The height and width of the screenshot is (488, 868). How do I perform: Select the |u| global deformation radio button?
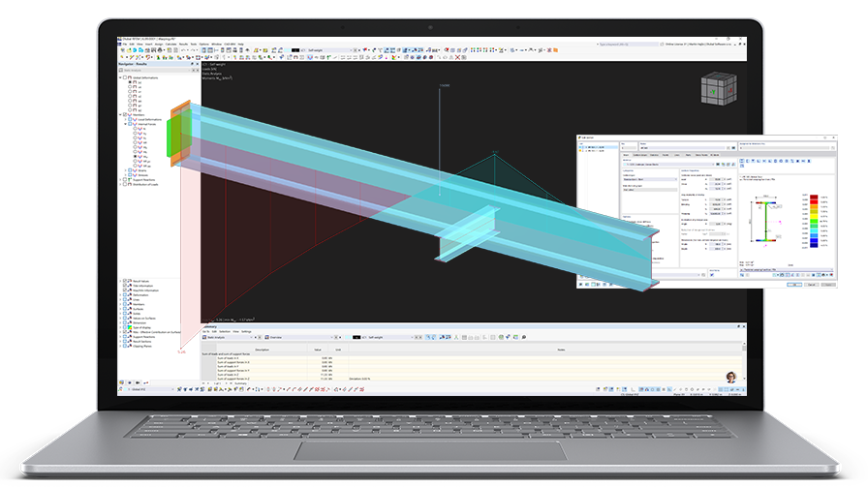(x=130, y=82)
